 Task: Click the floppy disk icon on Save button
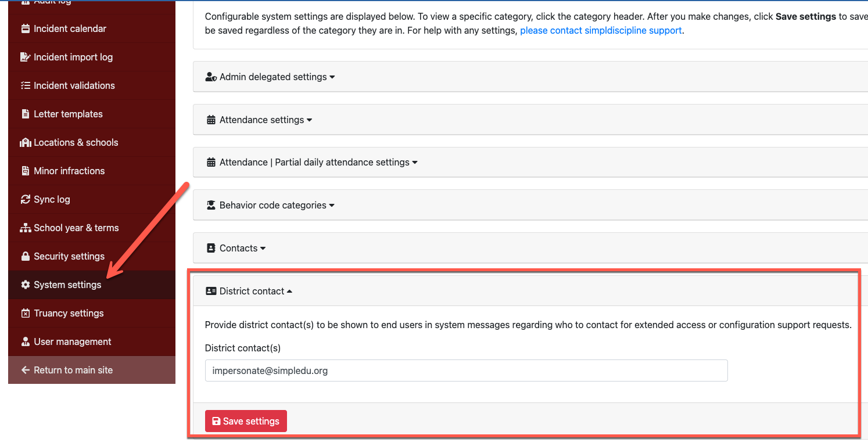point(216,421)
